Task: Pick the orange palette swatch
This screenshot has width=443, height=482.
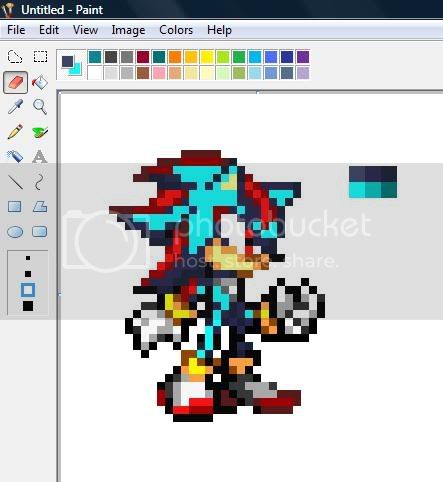Action: coord(175,57)
